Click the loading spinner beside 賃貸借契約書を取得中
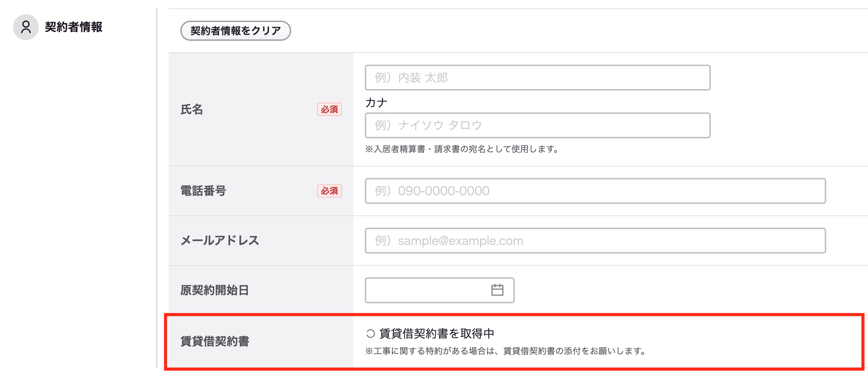Image resolution: width=868 pixels, height=378 pixels. 370,334
